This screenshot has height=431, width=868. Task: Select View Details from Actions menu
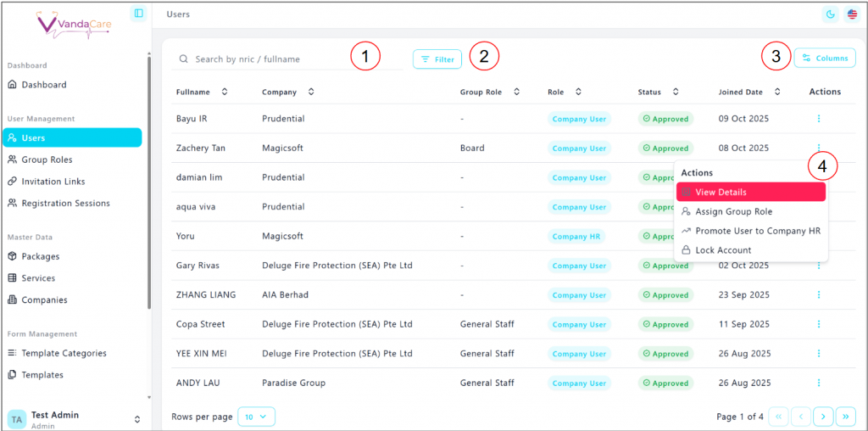750,193
